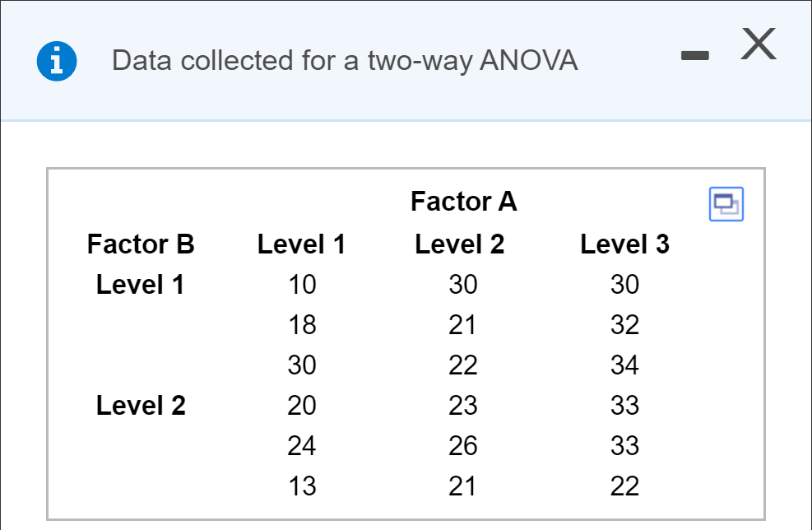Image resolution: width=812 pixels, height=530 pixels.
Task: Select the info symbol next to the dialog title
Action: pos(56,59)
